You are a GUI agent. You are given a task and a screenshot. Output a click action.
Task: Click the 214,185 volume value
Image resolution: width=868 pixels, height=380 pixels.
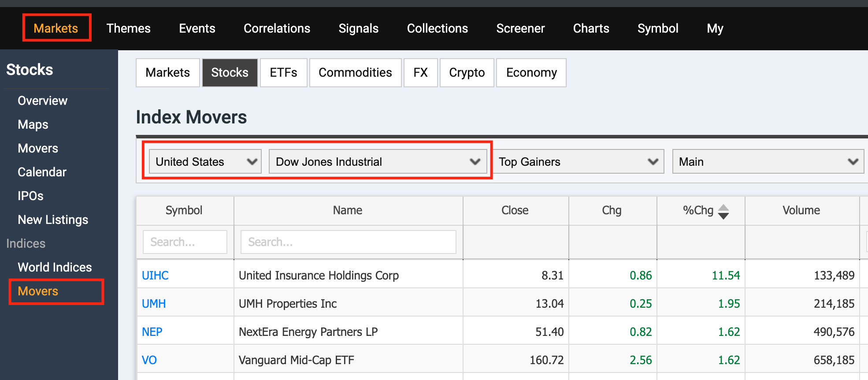coord(834,304)
